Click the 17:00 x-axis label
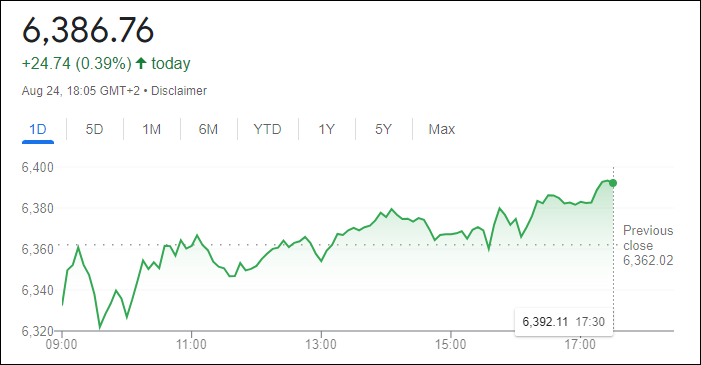 (x=580, y=345)
